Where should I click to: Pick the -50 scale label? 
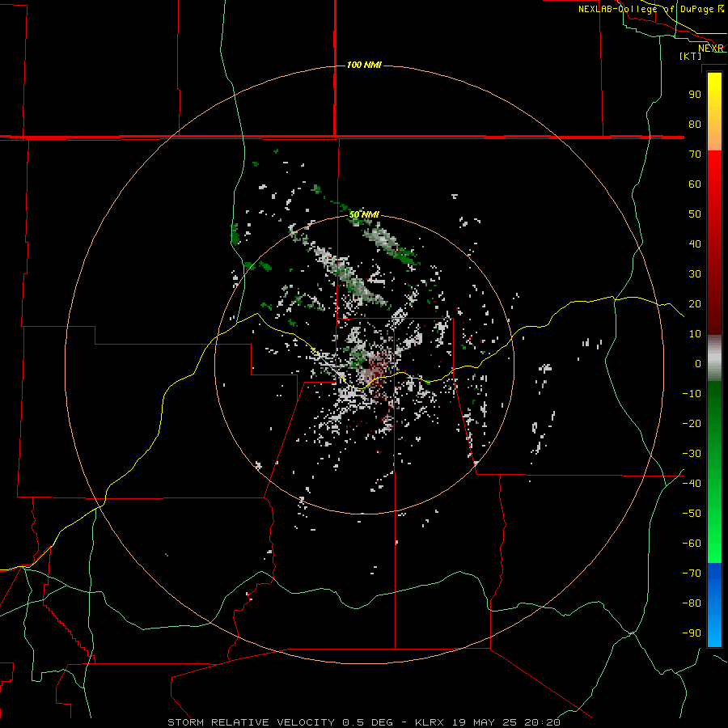tap(692, 514)
